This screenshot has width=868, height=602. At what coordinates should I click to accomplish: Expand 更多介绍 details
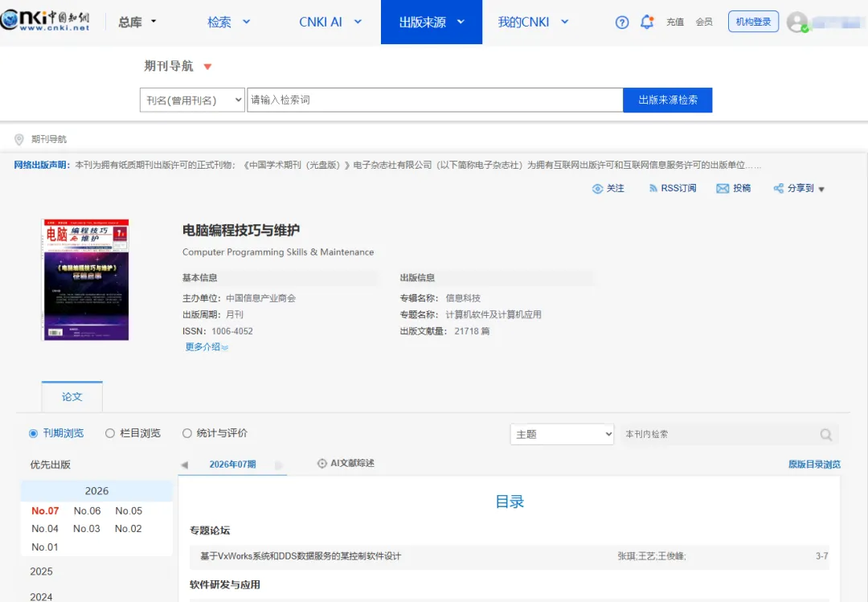click(x=207, y=347)
